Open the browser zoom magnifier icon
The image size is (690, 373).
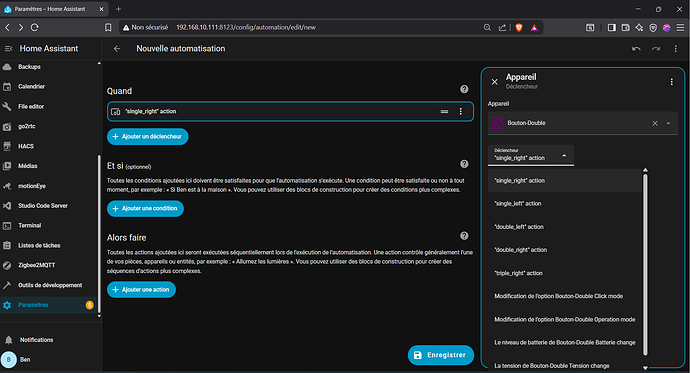(x=487, y=27)
